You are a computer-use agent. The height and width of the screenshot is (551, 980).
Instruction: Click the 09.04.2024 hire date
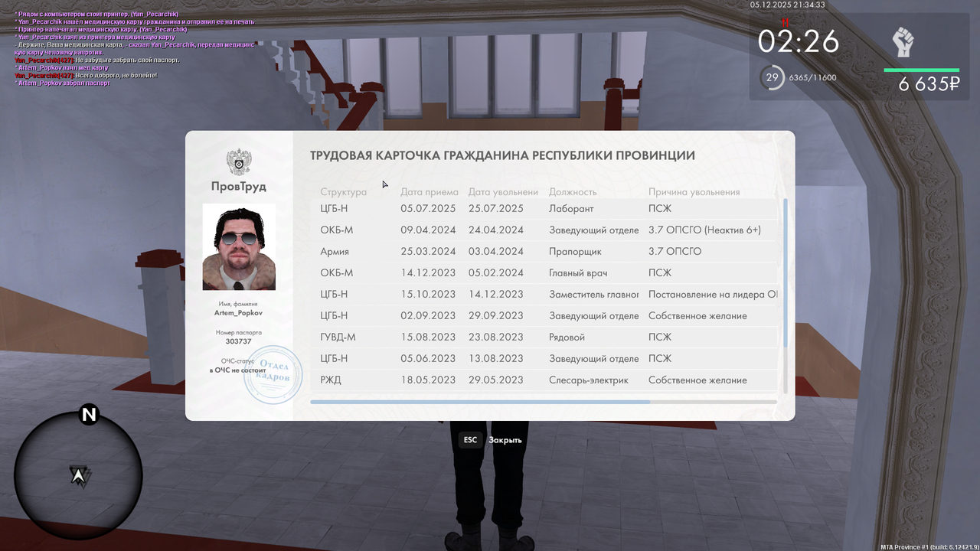428,230
